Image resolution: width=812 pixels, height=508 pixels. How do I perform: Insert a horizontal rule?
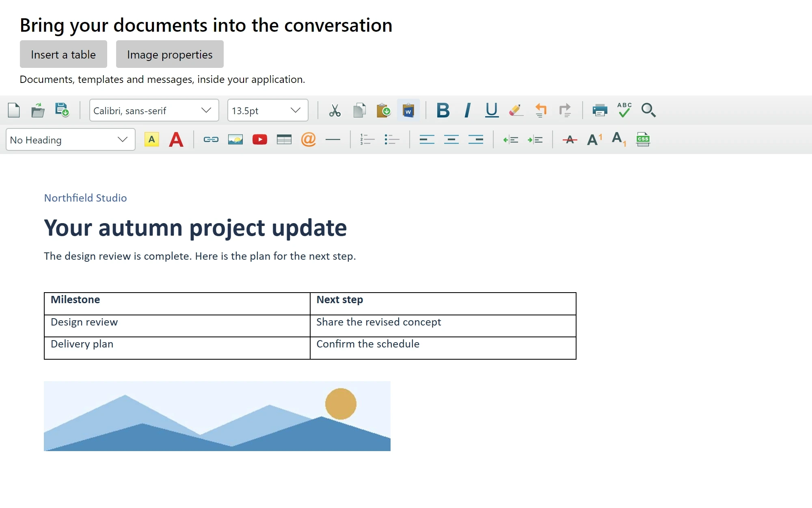point(333,139)
